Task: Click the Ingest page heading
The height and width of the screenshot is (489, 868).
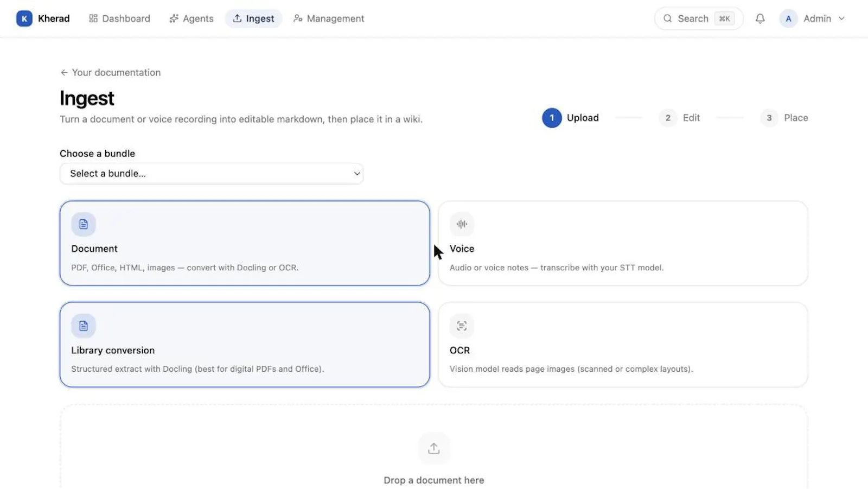Action: pos(87,98)
